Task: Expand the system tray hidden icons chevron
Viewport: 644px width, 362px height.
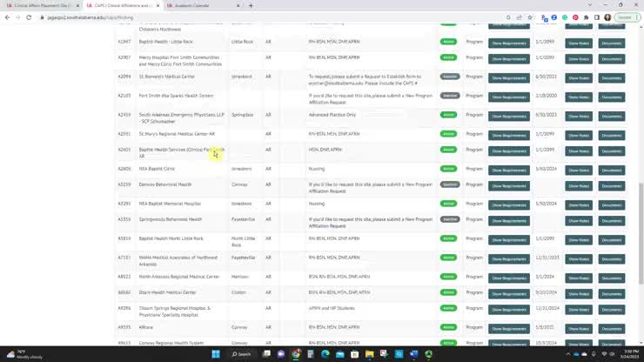Action: (x=568, y=354)
